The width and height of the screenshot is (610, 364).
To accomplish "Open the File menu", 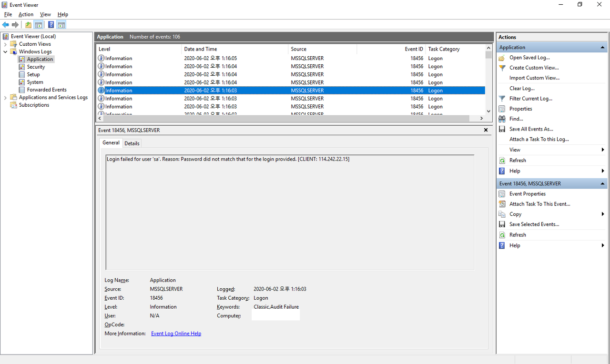I will [x=8, y=15].
